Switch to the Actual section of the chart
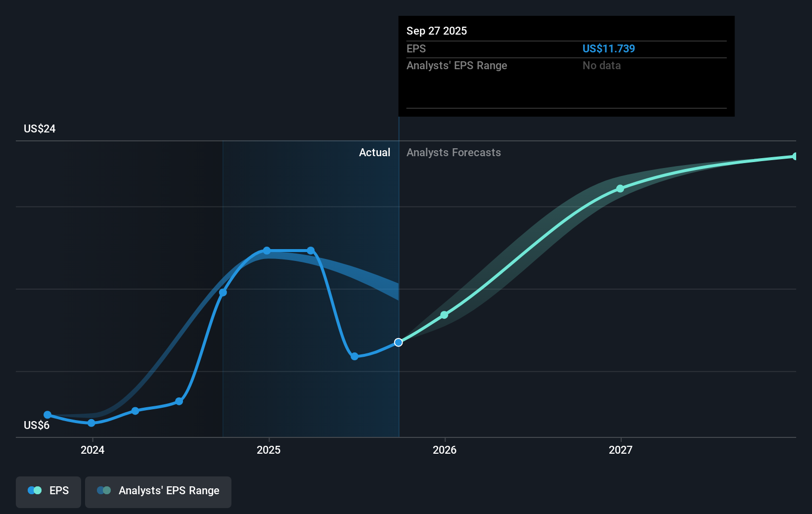 pos(374,152)
